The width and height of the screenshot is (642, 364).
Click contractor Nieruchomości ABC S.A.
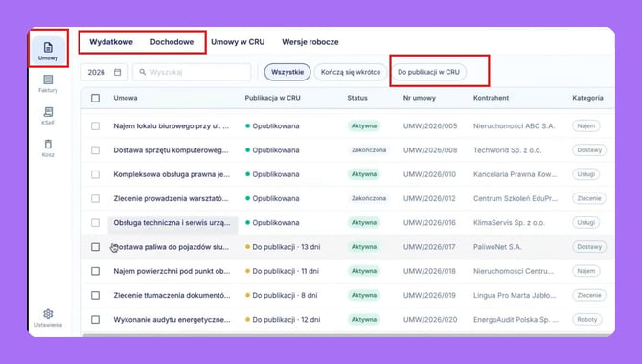click(x=514, y=126)
